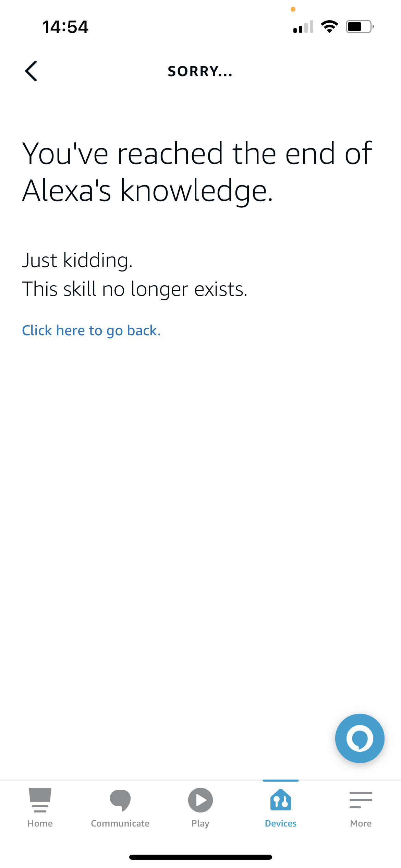Tap the 14:54 clock in status bar
The height and width of the screenshot is (868, 401).
pos(65,27)
